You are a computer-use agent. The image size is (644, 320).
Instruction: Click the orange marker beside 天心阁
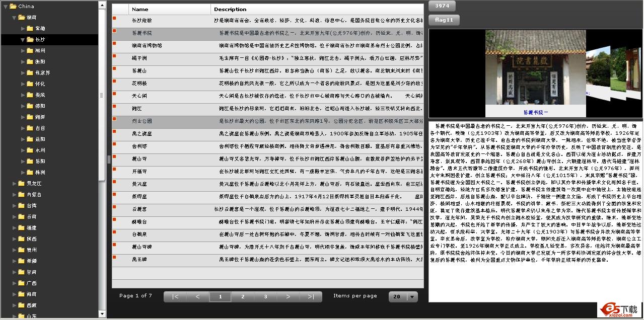tap(114, 94)
